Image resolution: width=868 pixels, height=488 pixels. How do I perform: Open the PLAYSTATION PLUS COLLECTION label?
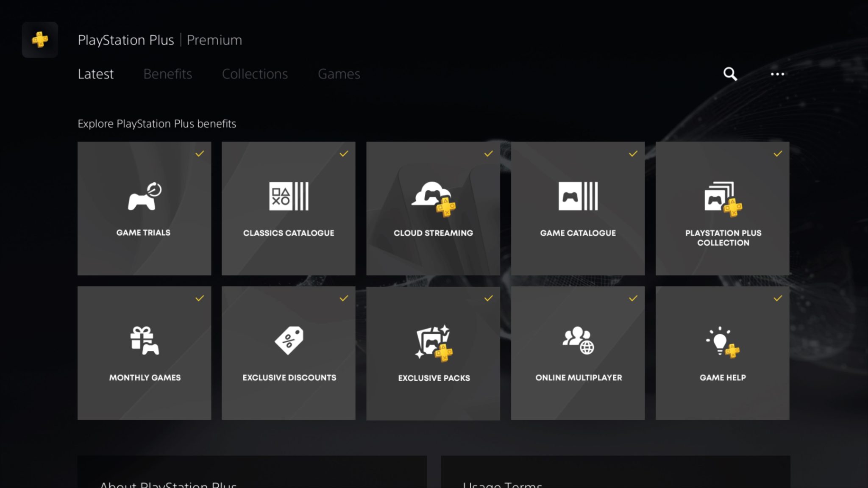723,238
